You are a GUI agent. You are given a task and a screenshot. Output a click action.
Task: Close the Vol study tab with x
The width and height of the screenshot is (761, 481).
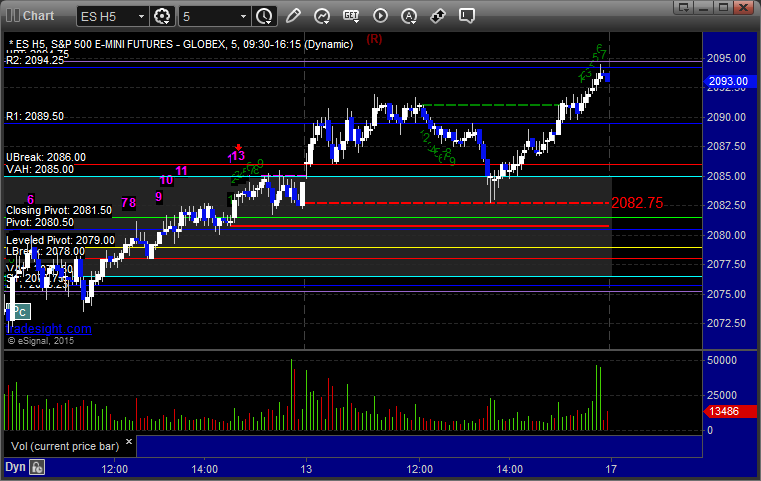(x=129, y=442)
